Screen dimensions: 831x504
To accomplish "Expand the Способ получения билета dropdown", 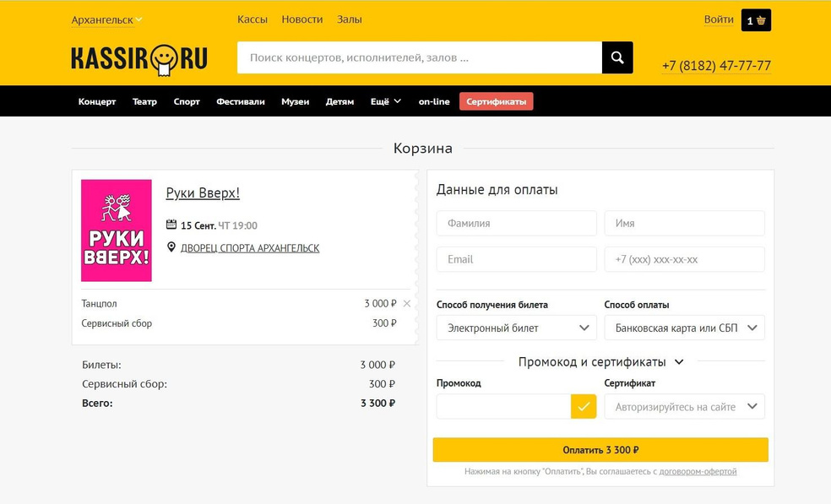I will (x=516, y=328).
